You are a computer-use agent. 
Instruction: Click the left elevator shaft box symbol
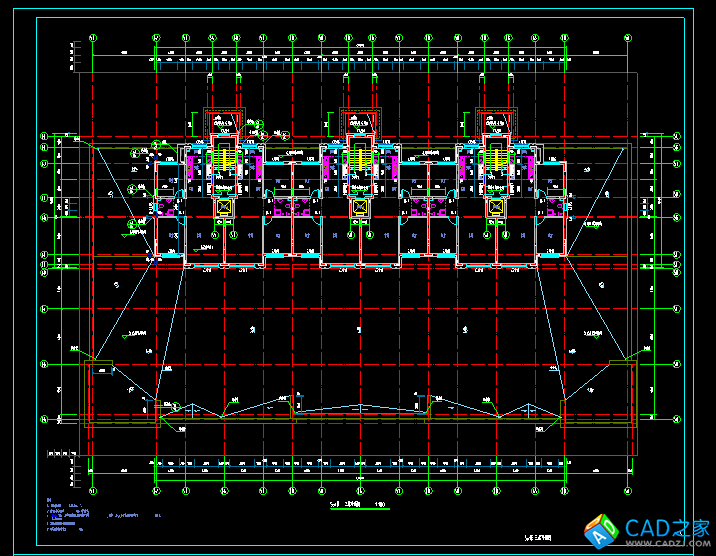pyautogui.click(x=223, y=208)
